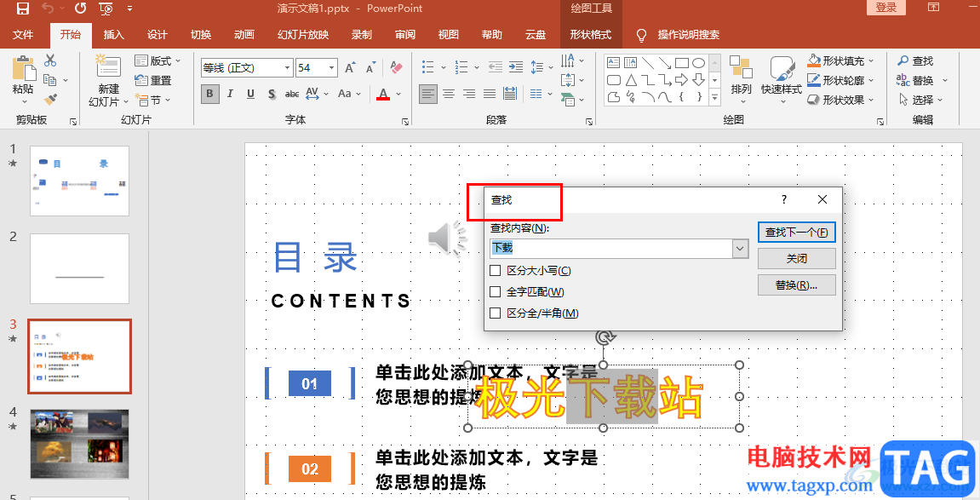This screenshot has width=980, height=500.
Task: Click the Paste clipboard icon
Action: [x=24, y=69]
